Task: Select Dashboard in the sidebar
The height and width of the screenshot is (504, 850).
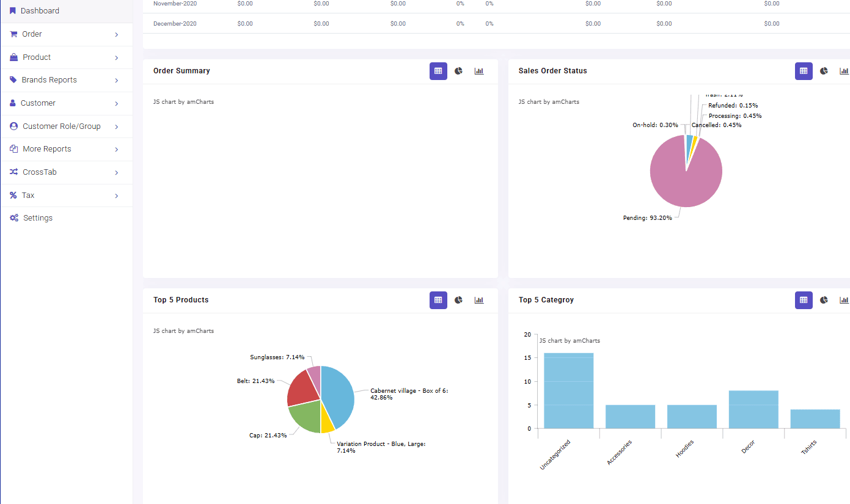Action: (40, 10)
